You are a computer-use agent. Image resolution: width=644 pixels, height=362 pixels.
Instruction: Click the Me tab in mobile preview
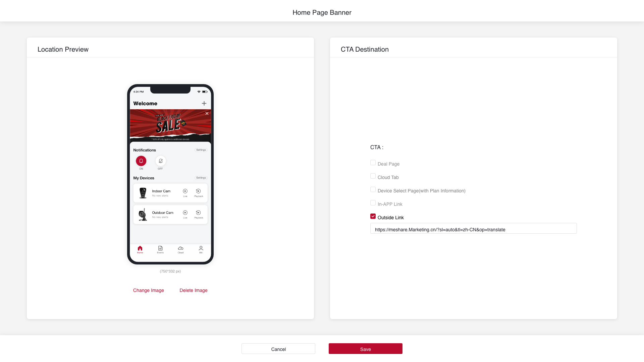tap(201, 250)
